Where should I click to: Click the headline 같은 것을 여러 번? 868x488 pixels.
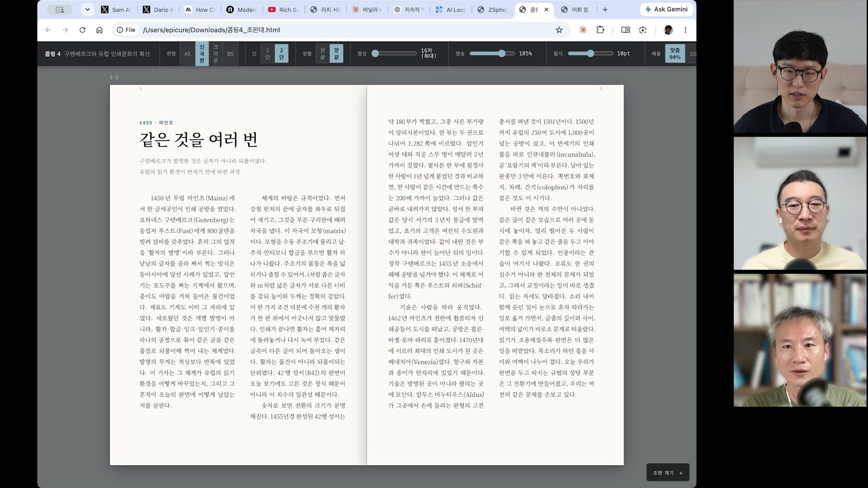click(x=199, y=140)
